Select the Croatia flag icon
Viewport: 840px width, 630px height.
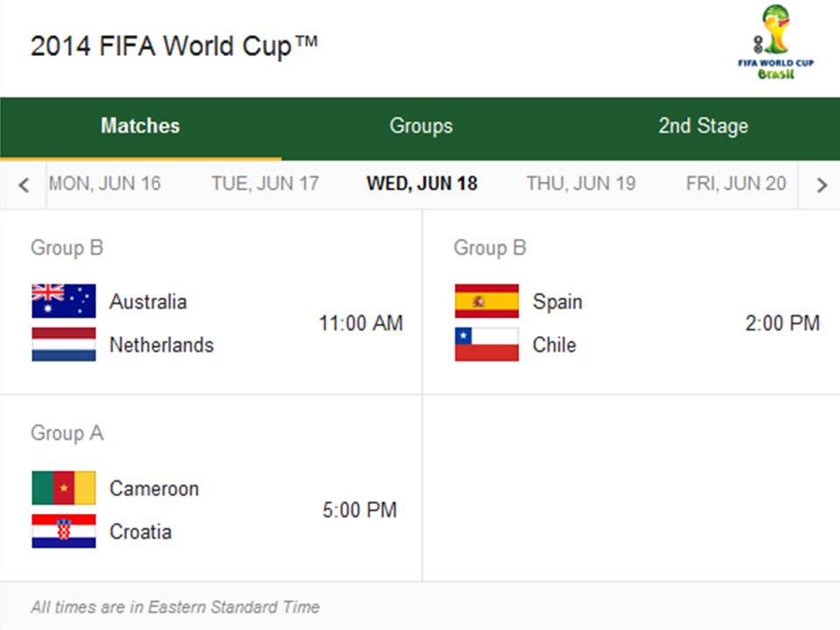(x=63, y=531)
